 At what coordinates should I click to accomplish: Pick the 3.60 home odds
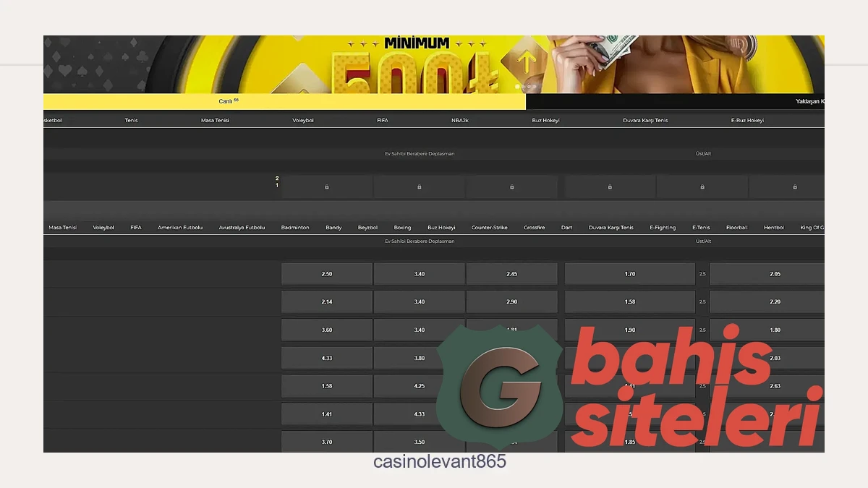(x=326, y=330)
